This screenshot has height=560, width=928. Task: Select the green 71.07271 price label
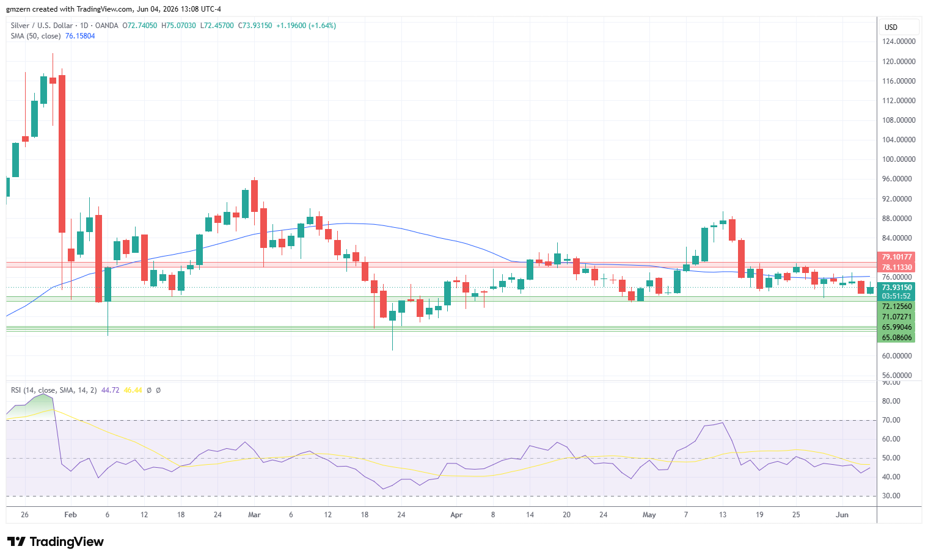tap(896, 317)
